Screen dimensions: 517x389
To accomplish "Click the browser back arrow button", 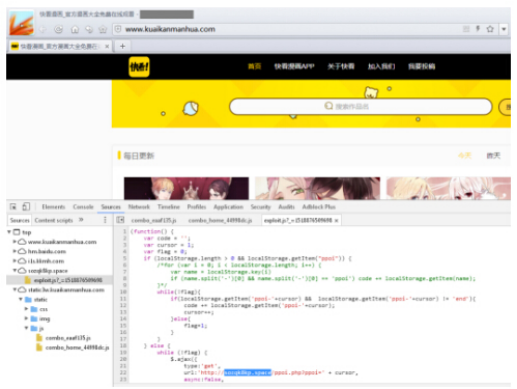I will [43, 29].
